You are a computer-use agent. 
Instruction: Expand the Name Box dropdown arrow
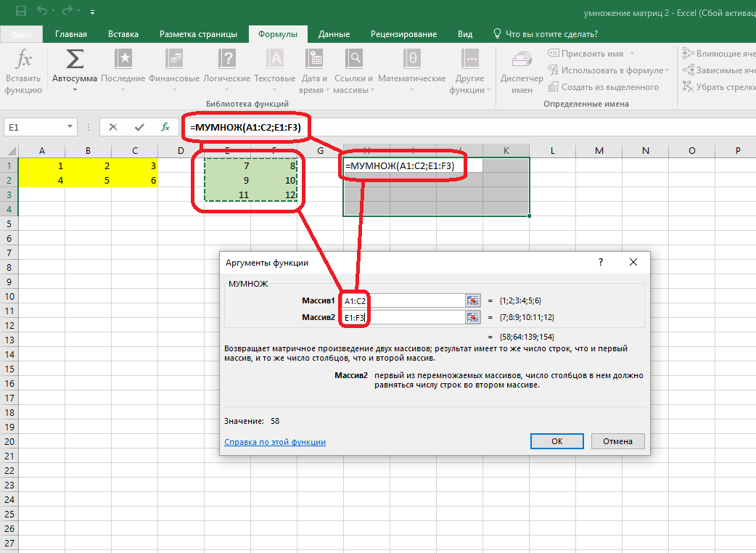[x=70, y=127]
